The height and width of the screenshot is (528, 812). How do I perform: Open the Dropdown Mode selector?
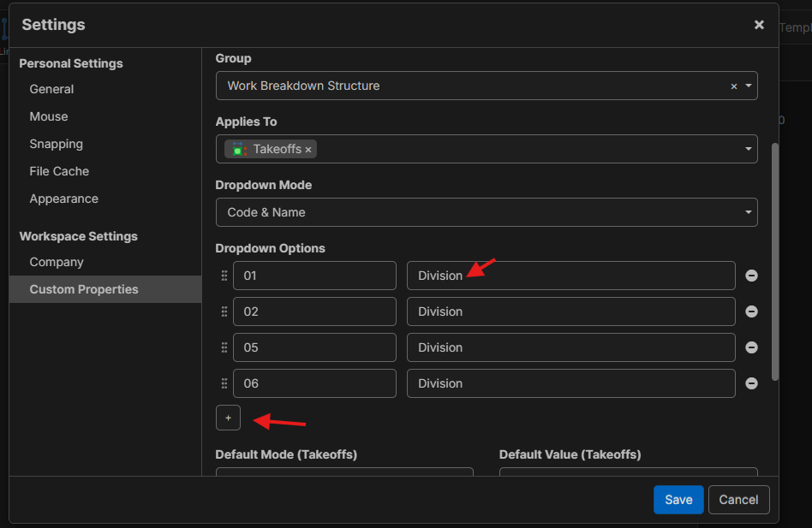click(749, 212)
